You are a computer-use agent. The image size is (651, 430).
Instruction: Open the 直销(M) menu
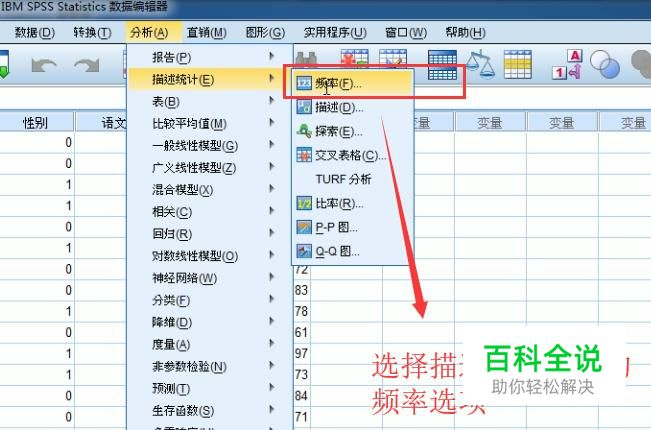206,32
